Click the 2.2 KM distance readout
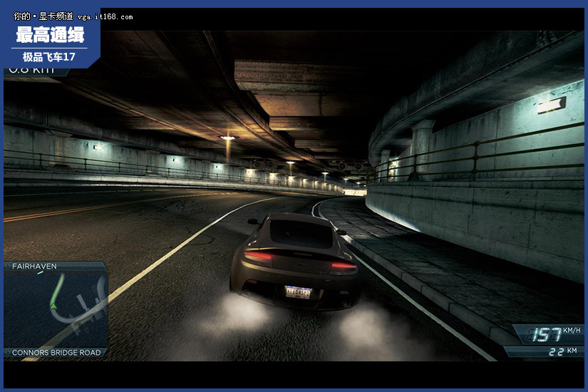Image resolution: width=588 pixels, height=392 pixels. click(x=563, y=351)
